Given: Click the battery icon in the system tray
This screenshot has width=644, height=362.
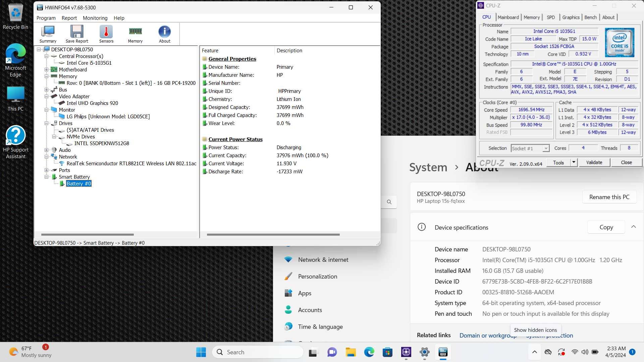Looking at the screenshot, I should pos(595,352).
